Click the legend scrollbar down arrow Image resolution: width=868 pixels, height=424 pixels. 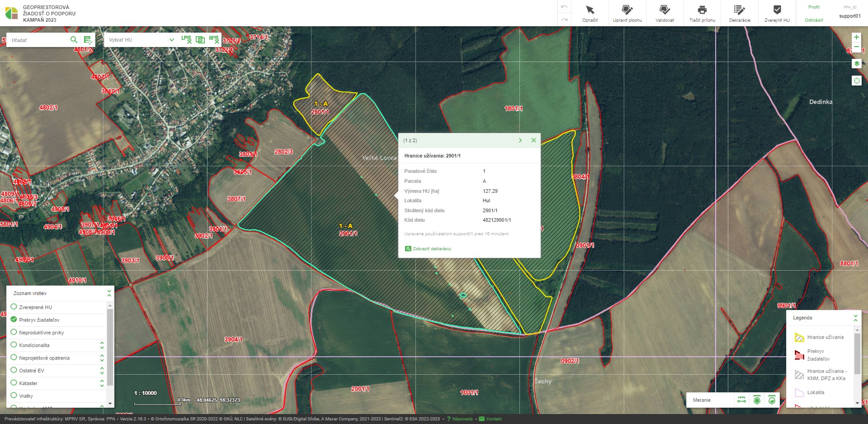[857, 403]
